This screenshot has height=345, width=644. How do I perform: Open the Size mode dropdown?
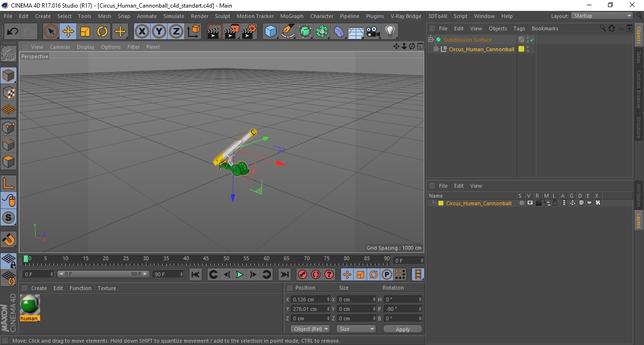(356, 329)
